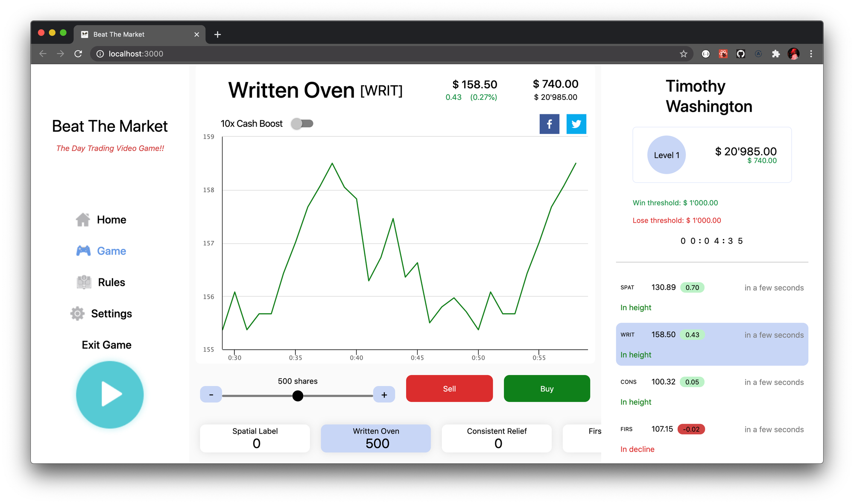Image resolution: width=854 pixels, height=504 pixels.
Task: Click the Home house icon
Action: pyautogui.click(x=83, y=220)
